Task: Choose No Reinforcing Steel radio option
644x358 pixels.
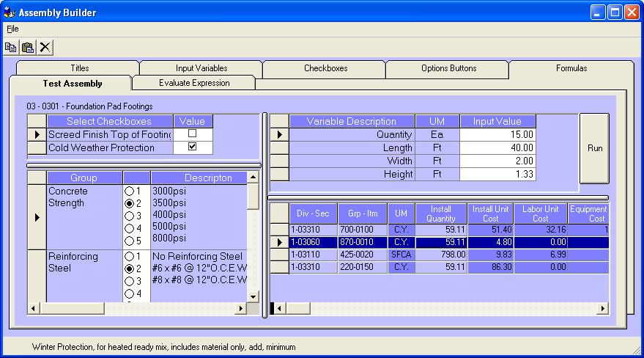Action: [130, 257]
